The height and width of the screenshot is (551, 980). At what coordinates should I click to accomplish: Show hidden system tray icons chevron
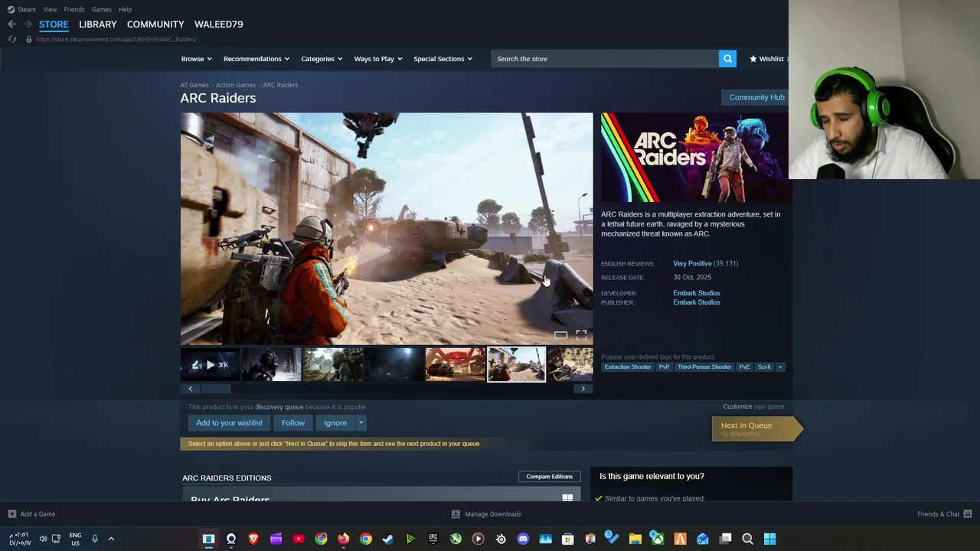tap(111, 539)
